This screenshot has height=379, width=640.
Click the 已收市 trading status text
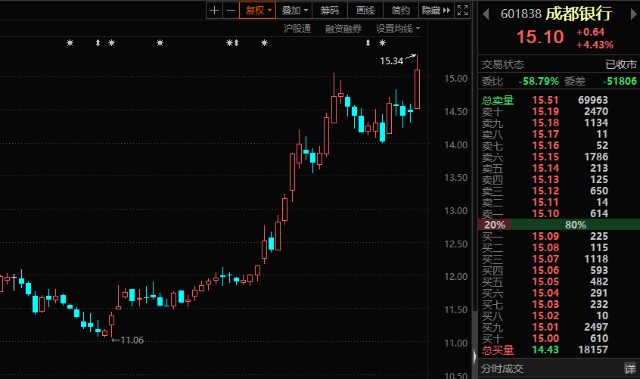pyautogui.click(x=621, y=64)
